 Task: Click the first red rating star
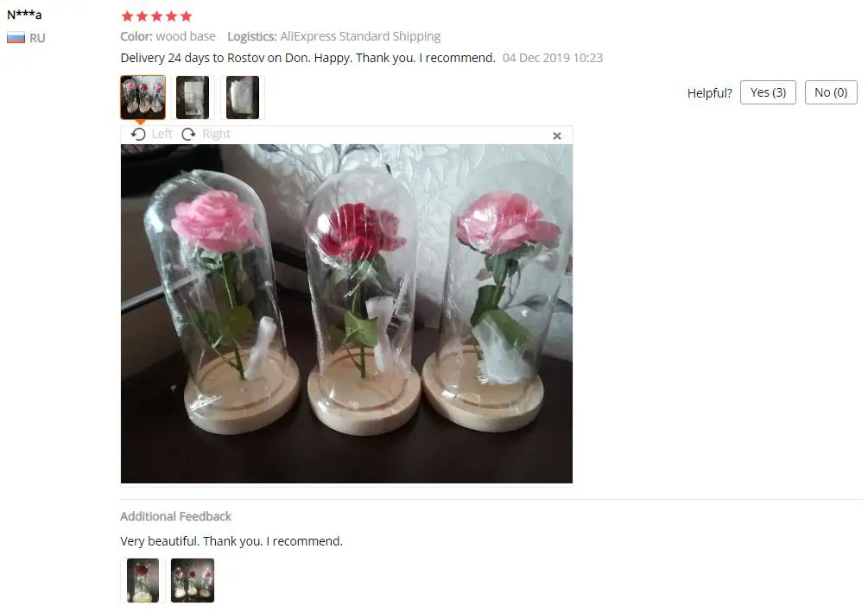tap(127, 16)
